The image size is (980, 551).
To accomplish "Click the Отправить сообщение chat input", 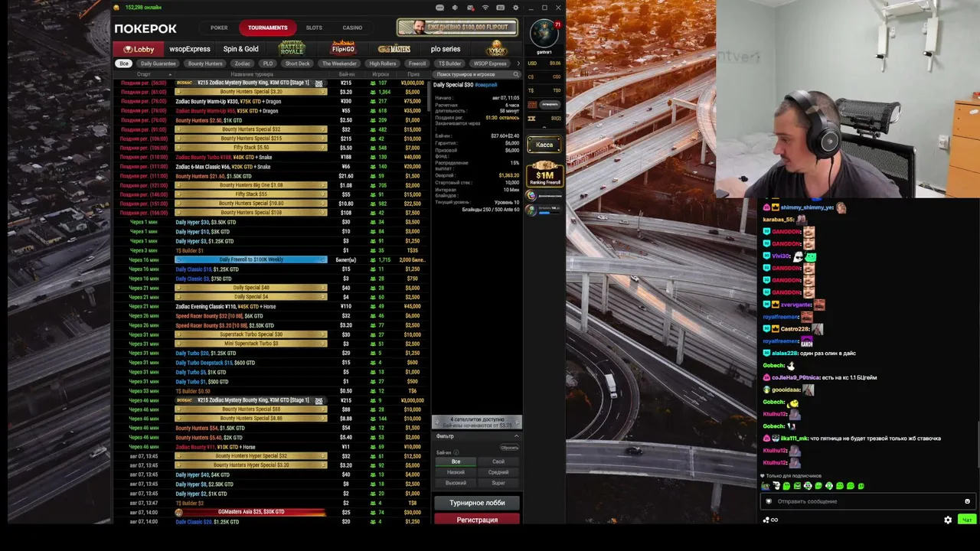I will click(x=867, y=501).
